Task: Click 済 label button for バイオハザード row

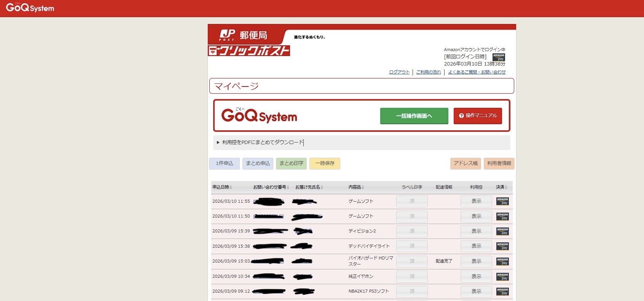Action: 412,261
